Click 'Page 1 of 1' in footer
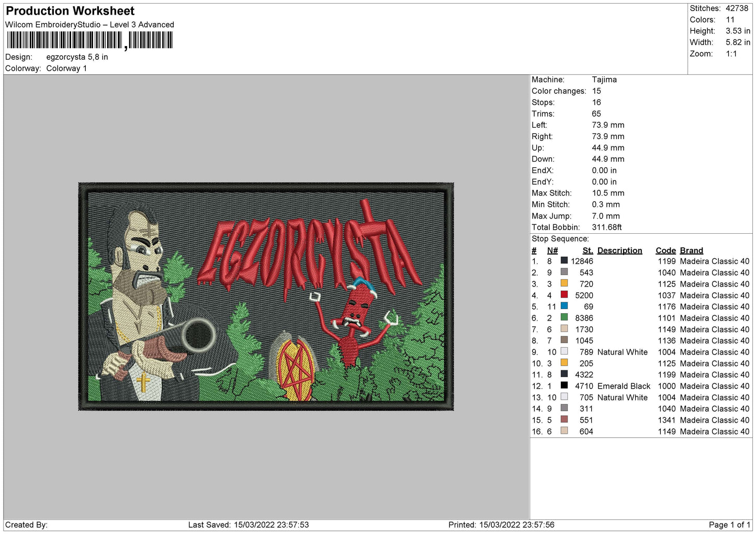 729,525
